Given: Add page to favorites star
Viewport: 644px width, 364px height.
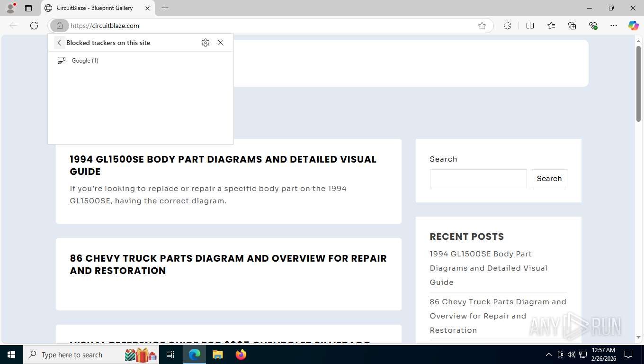Looking at the screenshot, I should pyautogui.click(x=482, y=26).
